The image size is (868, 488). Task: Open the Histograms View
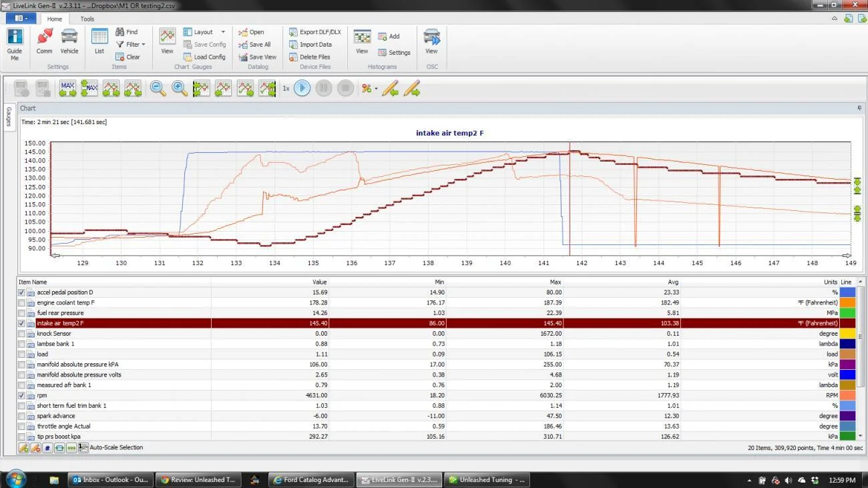(362, 41)
